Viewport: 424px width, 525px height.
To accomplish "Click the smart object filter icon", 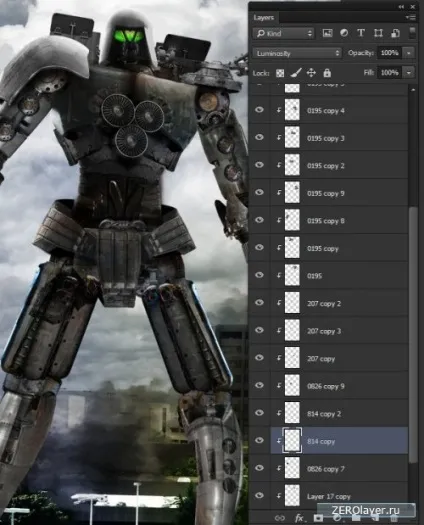I will tap(395, 33).
